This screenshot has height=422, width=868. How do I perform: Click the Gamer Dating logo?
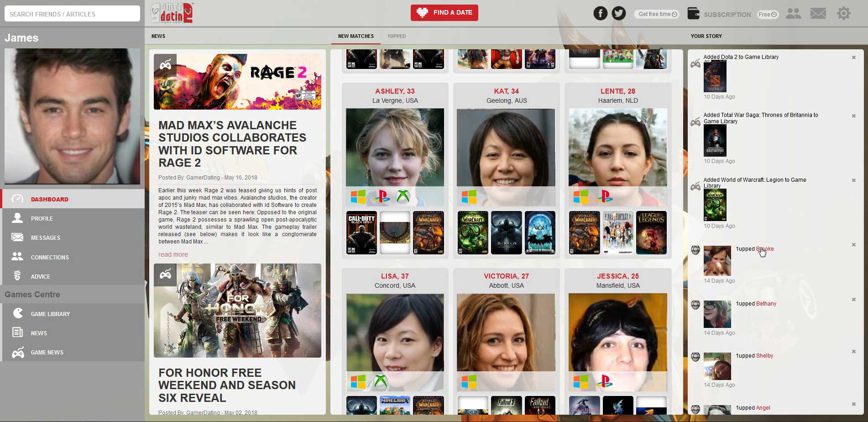[x=172, y=13]
